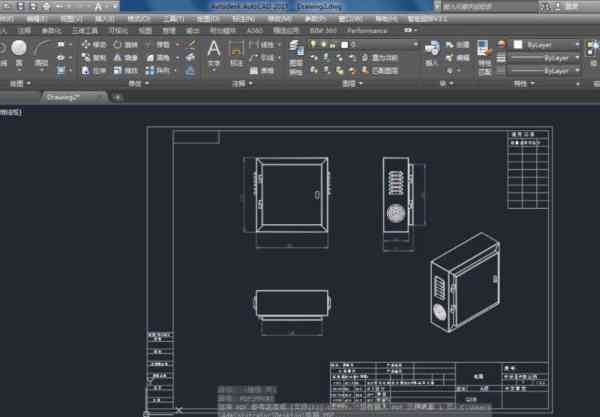
Task: Select the Array tool icon
Action: (150, 71)
